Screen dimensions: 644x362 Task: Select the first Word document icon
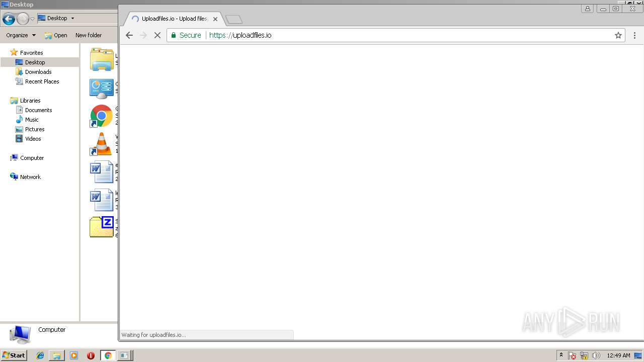(x=102, y=172)
